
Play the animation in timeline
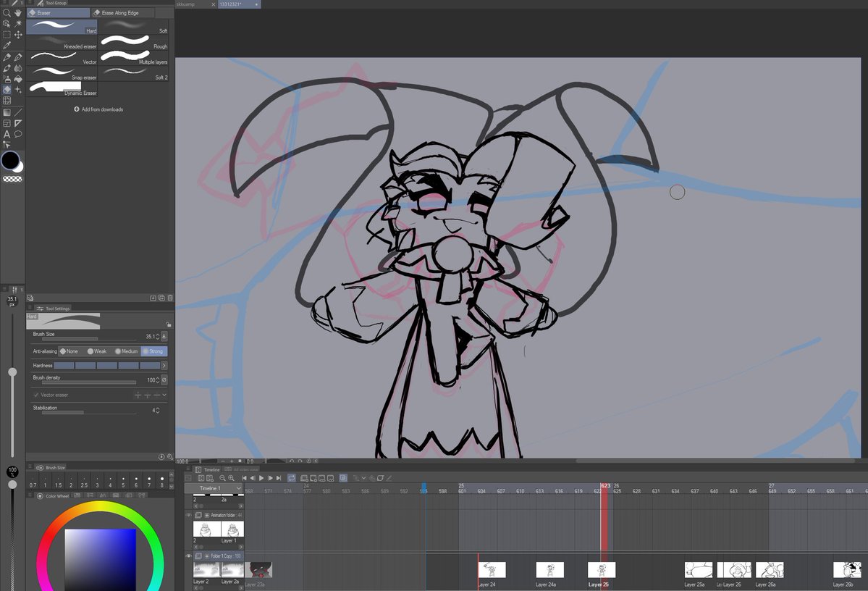pyautogui.click(x=261, y=478)
